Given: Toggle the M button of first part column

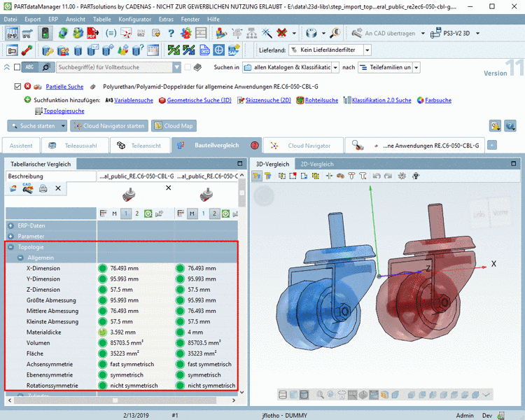Looking at the screenshot, I should pyautogui.click(x=115, y=213).
